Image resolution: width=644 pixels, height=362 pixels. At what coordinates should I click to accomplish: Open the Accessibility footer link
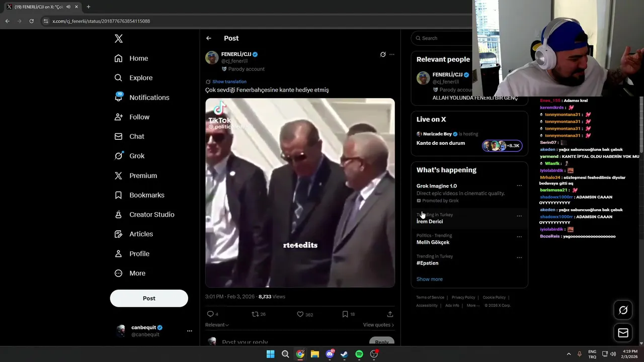(x=427, y=306)
